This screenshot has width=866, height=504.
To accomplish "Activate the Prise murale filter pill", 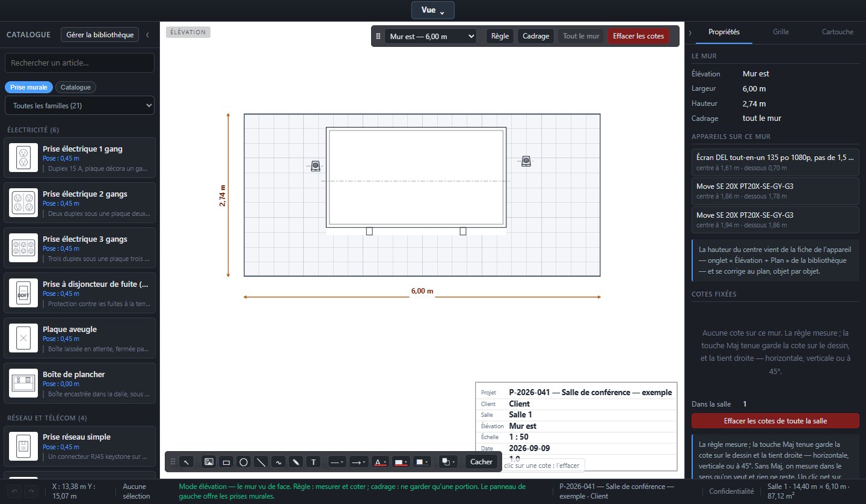I will [x=29, y=87].
